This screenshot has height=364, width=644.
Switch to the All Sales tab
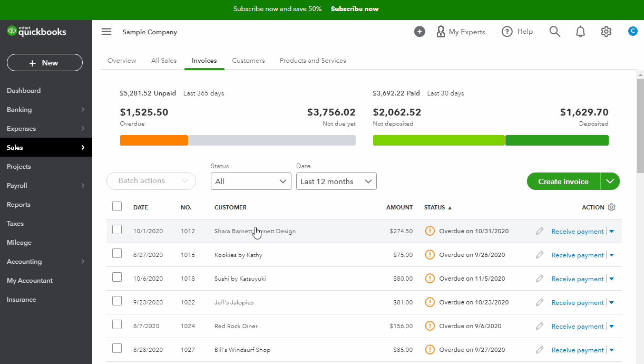click(164, 61)
